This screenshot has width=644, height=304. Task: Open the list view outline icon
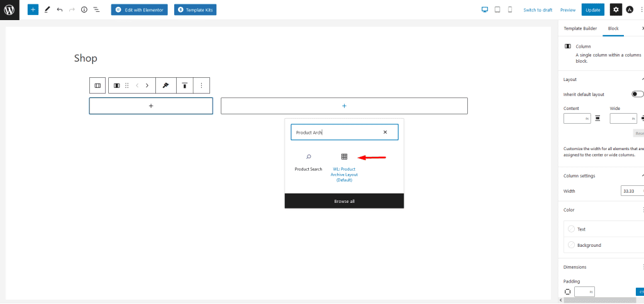(x=96, y=10)
